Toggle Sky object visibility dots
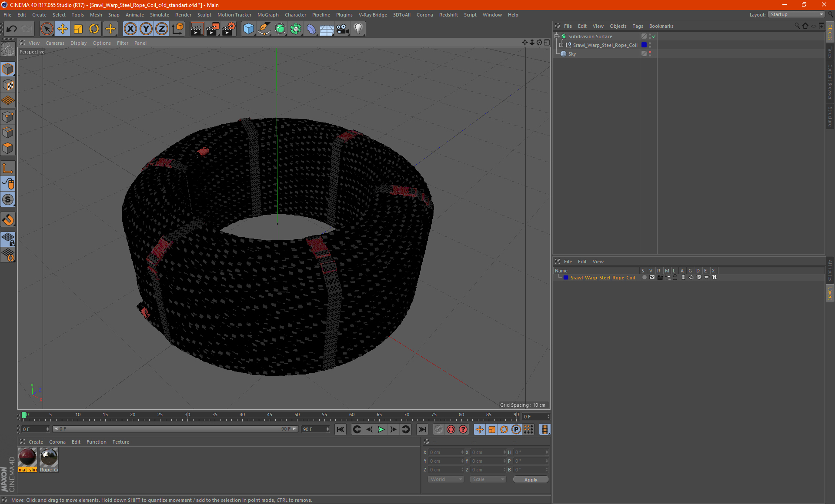The height and width of the screenshot is (504, 835). coord(650,54)
